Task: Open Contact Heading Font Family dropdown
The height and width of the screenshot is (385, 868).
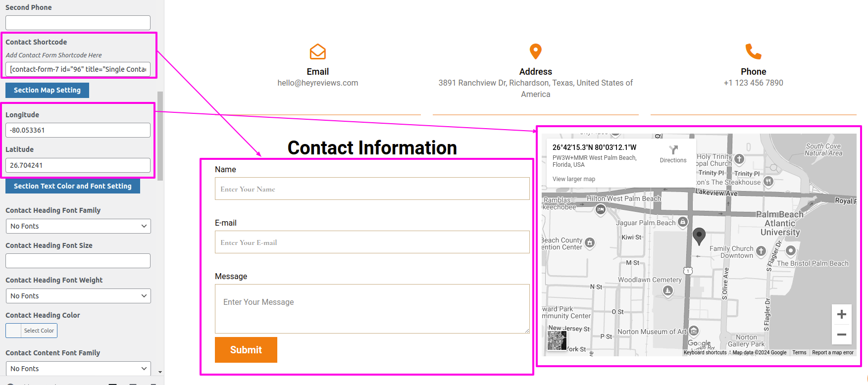Action: coord(78,226)
